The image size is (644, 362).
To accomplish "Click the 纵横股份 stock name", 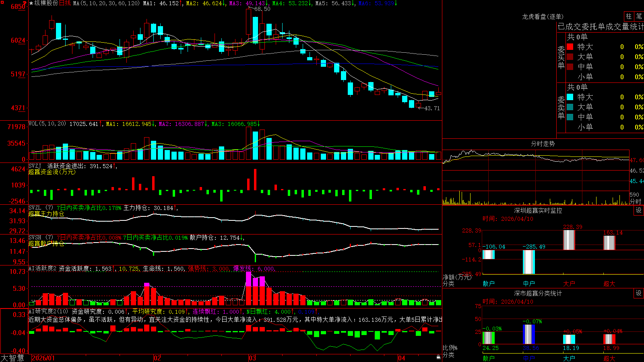I will [x=46, y=3].
